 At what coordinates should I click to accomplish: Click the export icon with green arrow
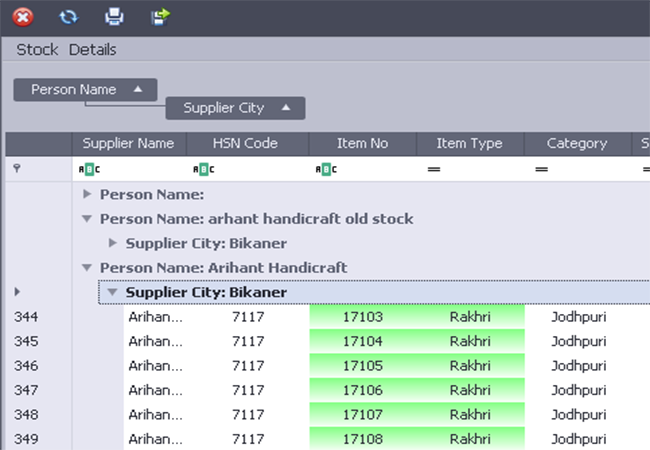coord(160,17)
